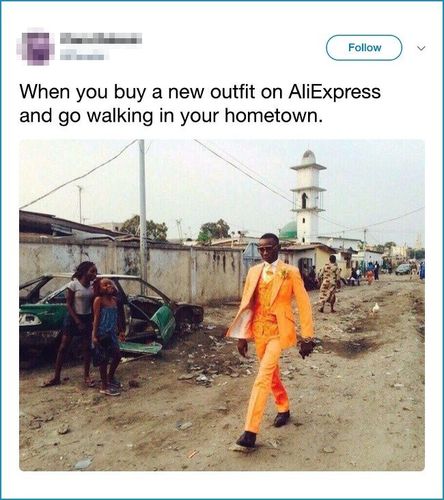Open the chevron menu beside Follow
Viewport: 444px width, 500px height.
(x=422, y=48)
